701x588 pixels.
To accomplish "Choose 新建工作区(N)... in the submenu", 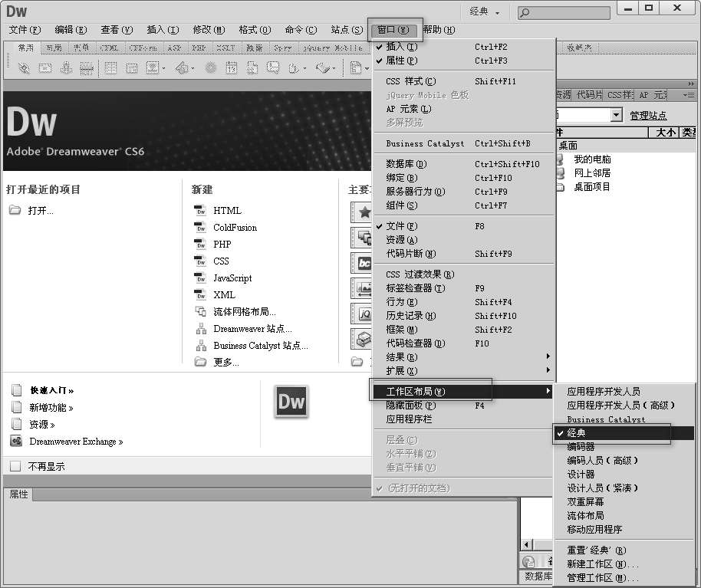I will pyautogui.click(x=624, y=564).
